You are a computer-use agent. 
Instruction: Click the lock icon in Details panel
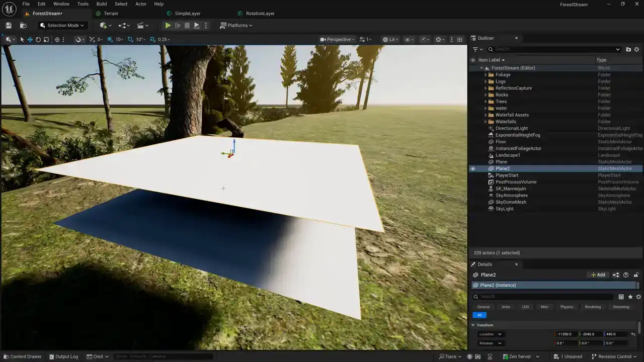point(636,275)
